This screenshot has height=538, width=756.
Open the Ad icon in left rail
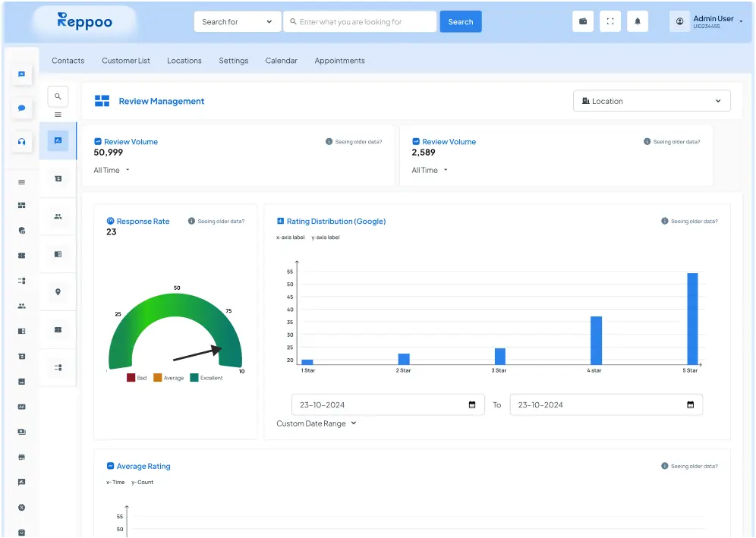22,407
